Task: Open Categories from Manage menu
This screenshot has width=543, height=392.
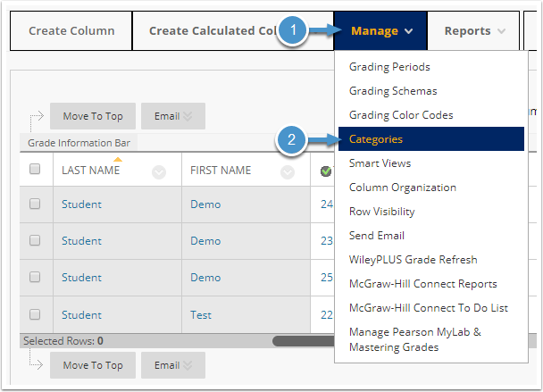Action: click(x=431, y=139)
